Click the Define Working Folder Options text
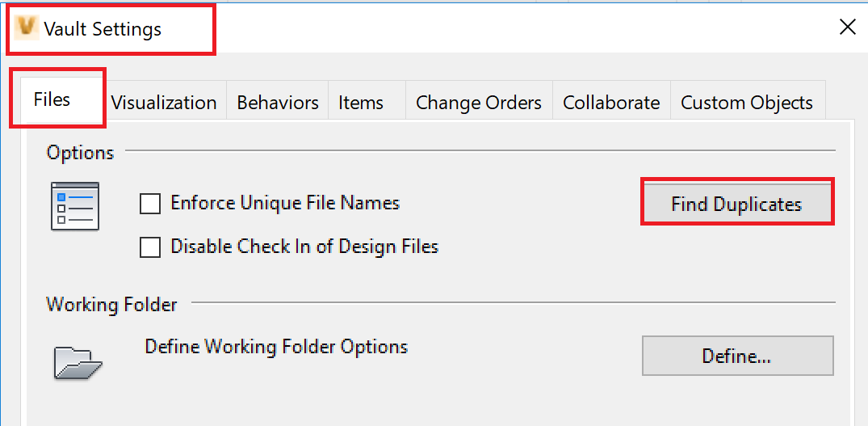The height and width of the screenshot is (426, 868). 276,346
